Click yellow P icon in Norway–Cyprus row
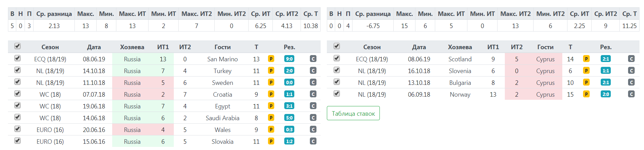The image size is (644, 150). click(586, 94)
